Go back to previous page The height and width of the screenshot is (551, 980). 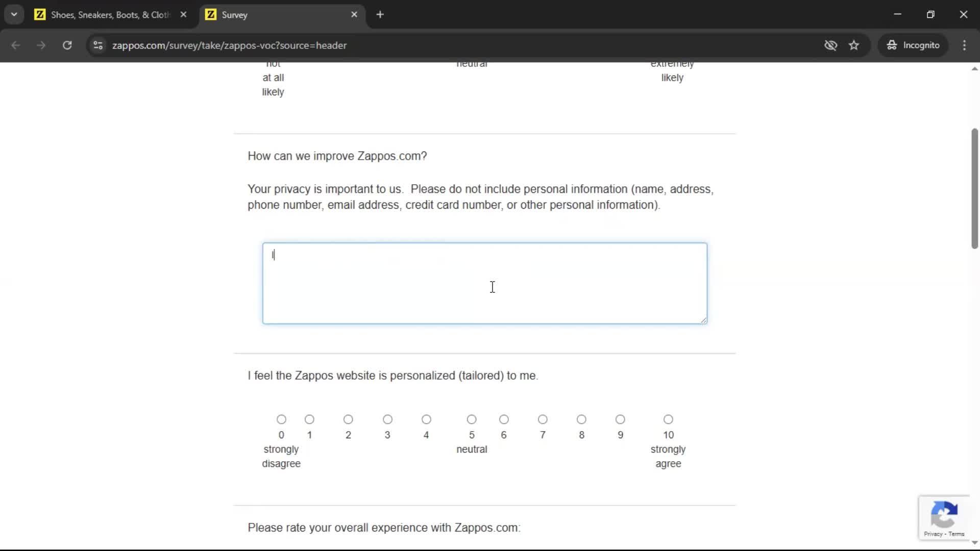pos(16,45)
